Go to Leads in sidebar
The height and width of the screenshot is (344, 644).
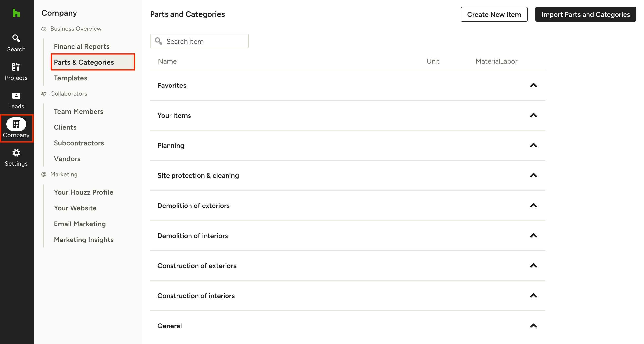point(16,100)
